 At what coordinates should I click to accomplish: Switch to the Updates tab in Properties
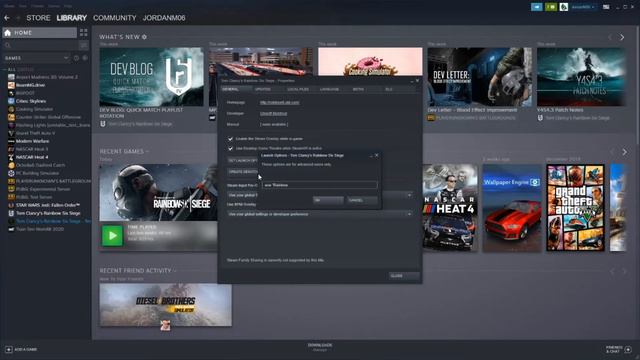click(263, 89)
